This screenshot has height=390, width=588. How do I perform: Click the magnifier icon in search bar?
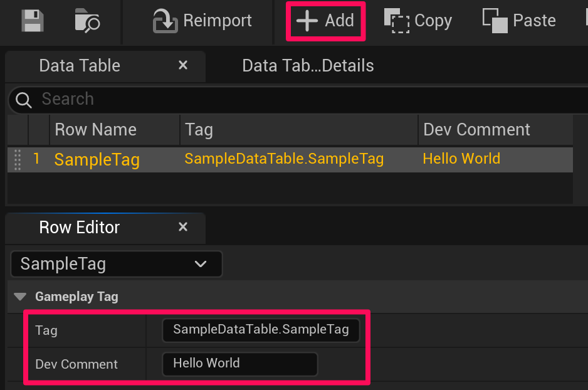[x=24, y=100]
